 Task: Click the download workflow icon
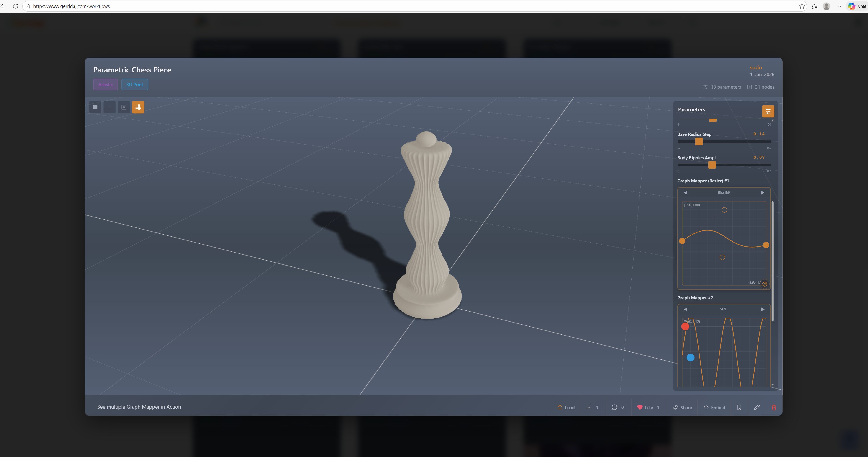pos(589,407)
